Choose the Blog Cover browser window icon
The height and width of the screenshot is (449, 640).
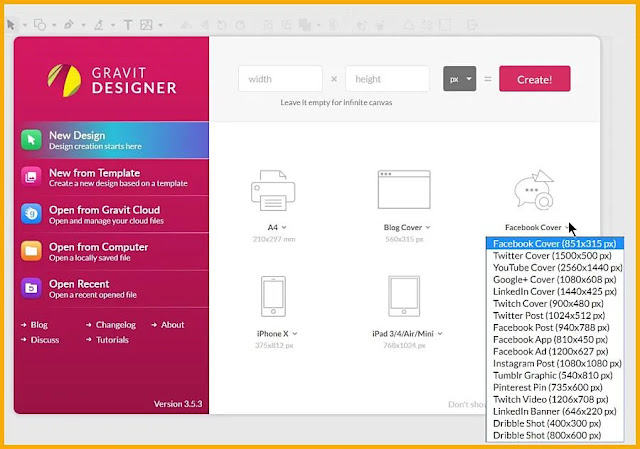tap(404, 189)
